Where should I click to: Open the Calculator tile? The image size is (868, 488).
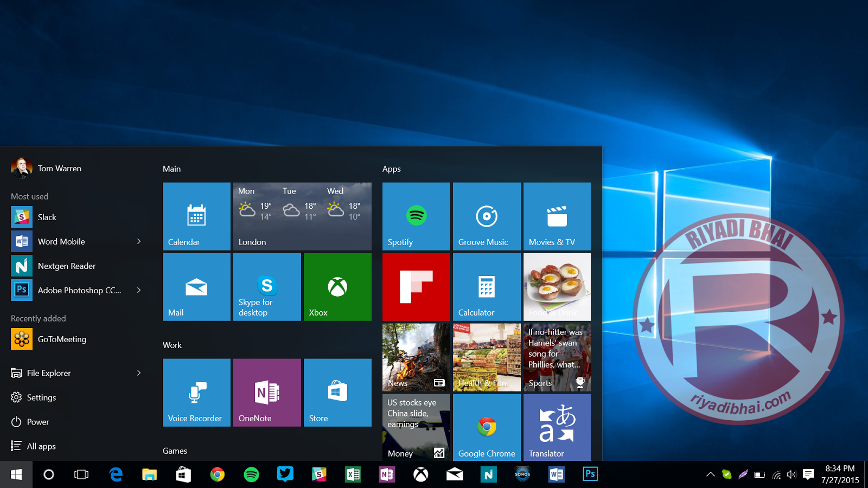pyautogui.click(x=487, y=287)
